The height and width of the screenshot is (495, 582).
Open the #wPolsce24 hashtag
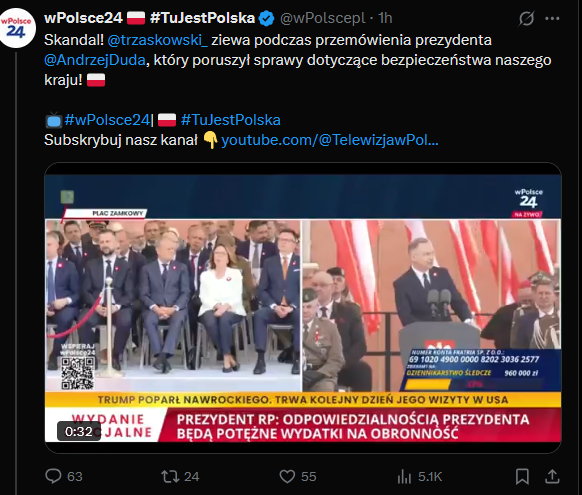107,120
